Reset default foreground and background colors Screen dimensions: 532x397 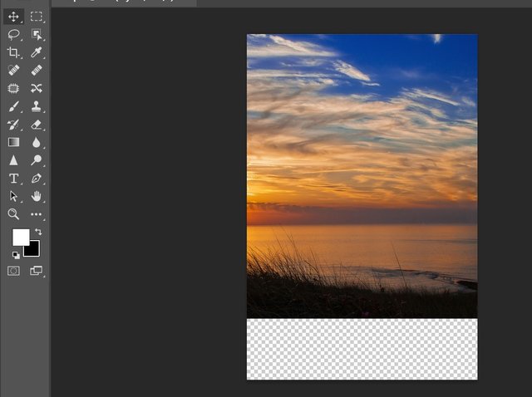(16, 255)
